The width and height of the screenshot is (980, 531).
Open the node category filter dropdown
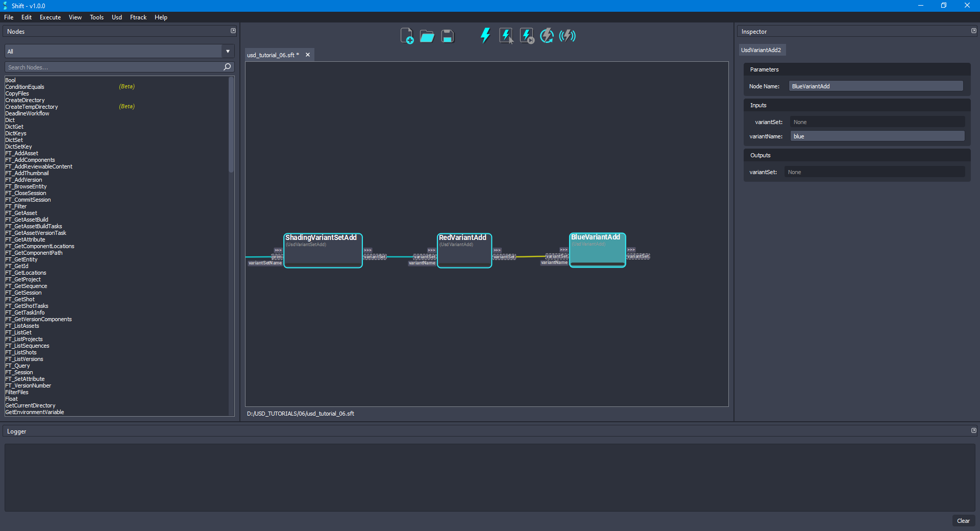pyautogui.click(x=227, y=51)
